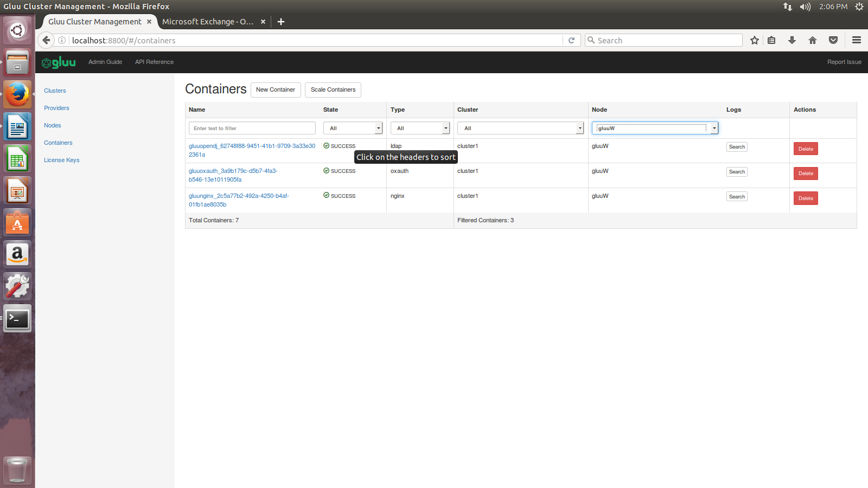This screenshot has height=488, width=868.
Task: Open Containers in sidebar
Action: (x=58, y=143)
